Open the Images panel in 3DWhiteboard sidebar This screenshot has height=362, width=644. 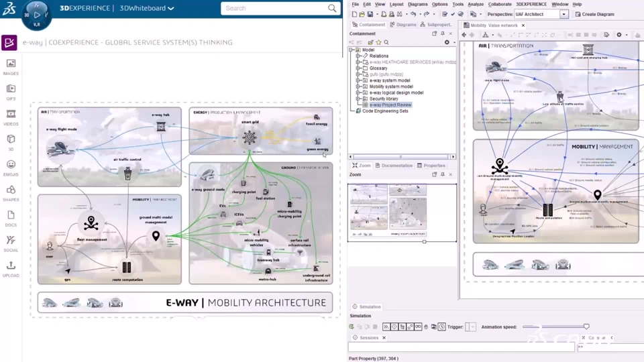pyautogui.click(x=11, y=67)
